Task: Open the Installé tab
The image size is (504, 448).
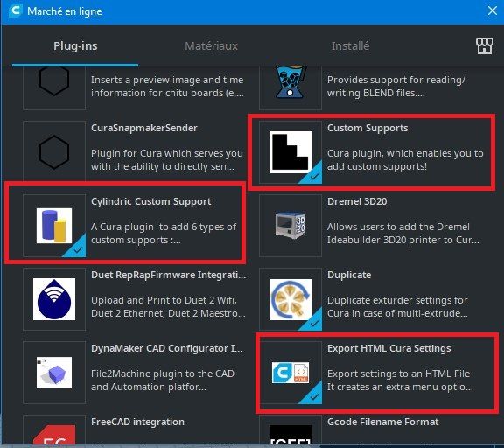Action: 350,46
